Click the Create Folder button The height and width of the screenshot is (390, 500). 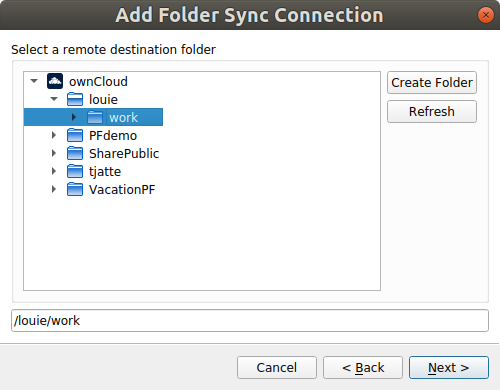coord(432,82)
